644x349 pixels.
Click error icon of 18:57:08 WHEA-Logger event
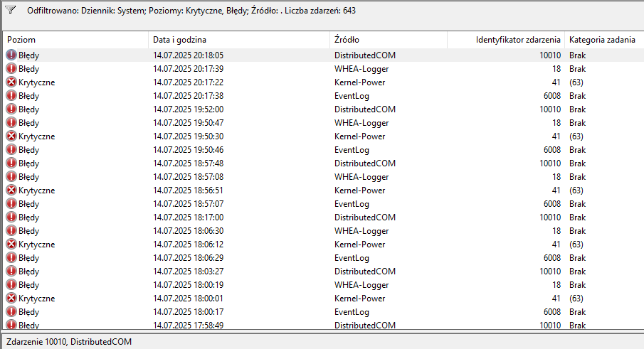coord(11,177)
